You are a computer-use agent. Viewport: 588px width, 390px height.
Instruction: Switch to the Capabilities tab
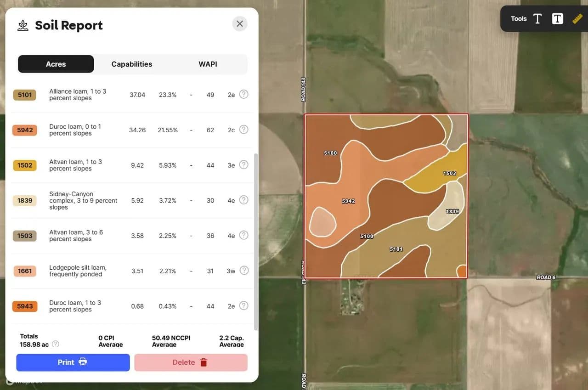coord(131,64)
